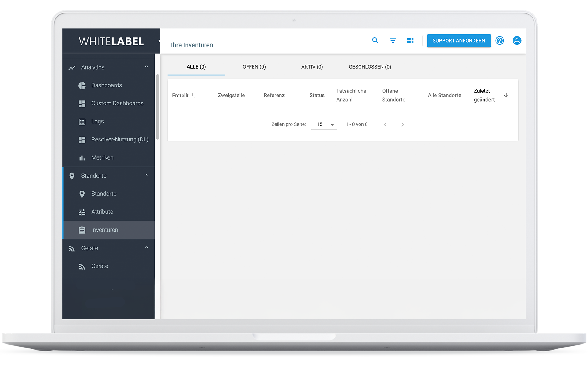The image size is (588, 366).
Task: Click the Erstellt column header text
Action: (x=180, y=96)
